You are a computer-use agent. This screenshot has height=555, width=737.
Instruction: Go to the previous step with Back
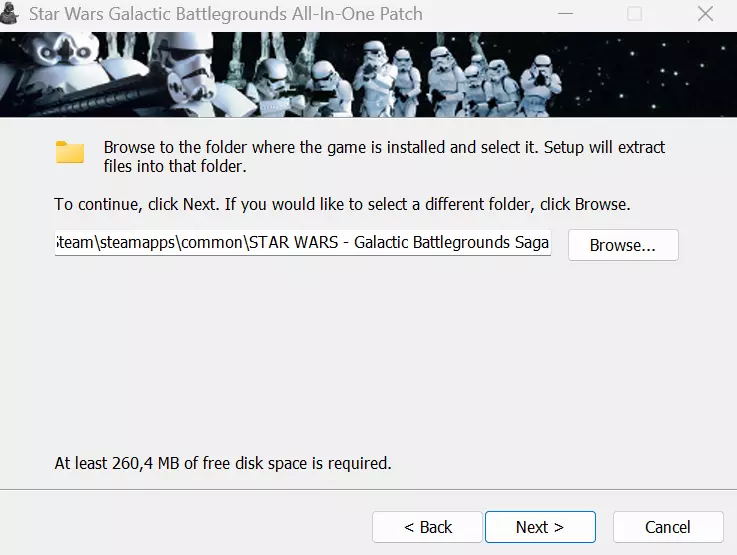point(428,527)
